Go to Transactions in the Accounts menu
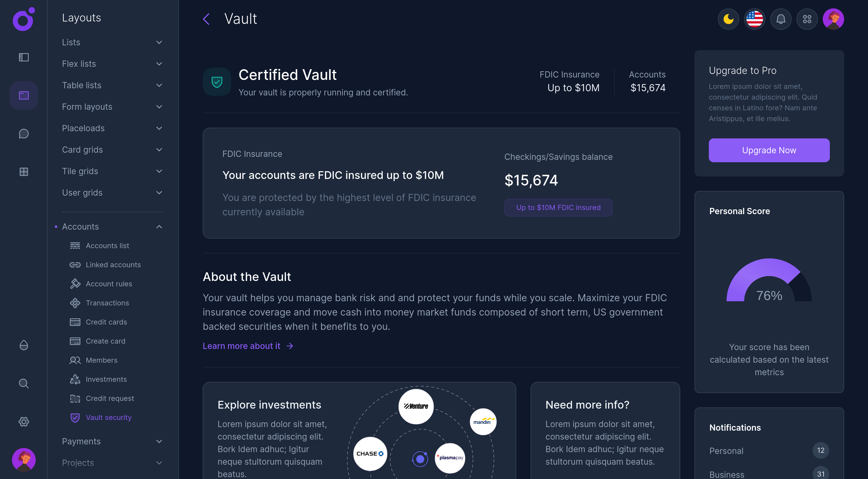The width and height of the screenshot is (868, 479). tap(107, 303)
